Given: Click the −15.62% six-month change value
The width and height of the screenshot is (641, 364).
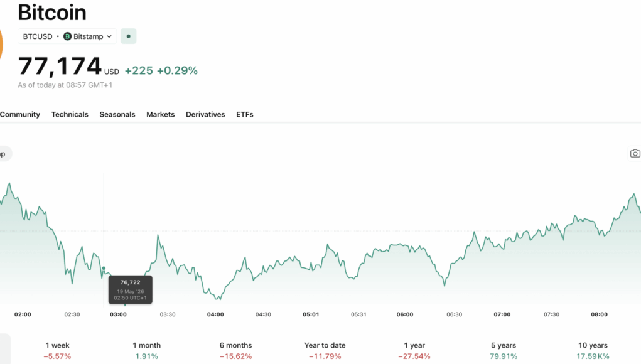Looking at the screenshot, I should [236, 356].
